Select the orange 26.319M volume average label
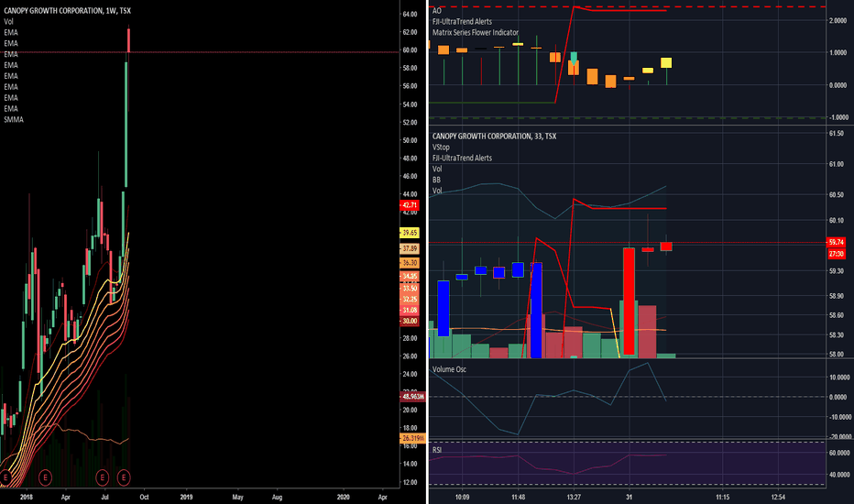This screenshot has height=504, width=854. (412, 438)
